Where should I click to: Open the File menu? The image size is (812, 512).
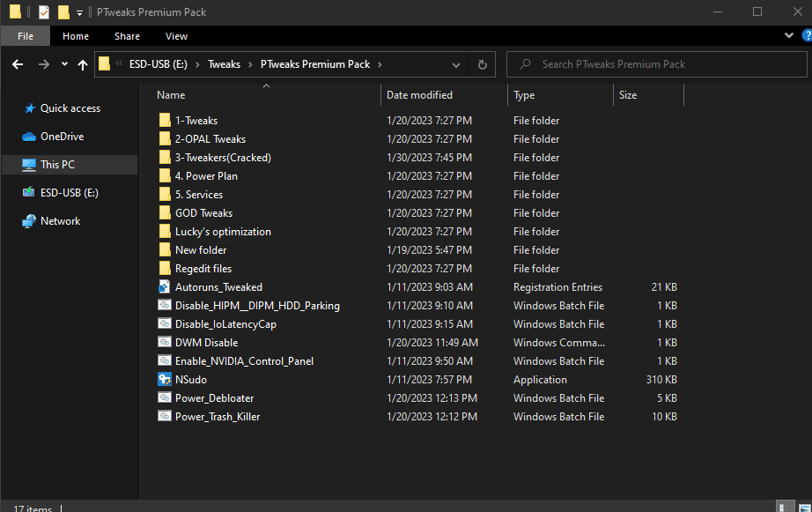coord(26,36)
